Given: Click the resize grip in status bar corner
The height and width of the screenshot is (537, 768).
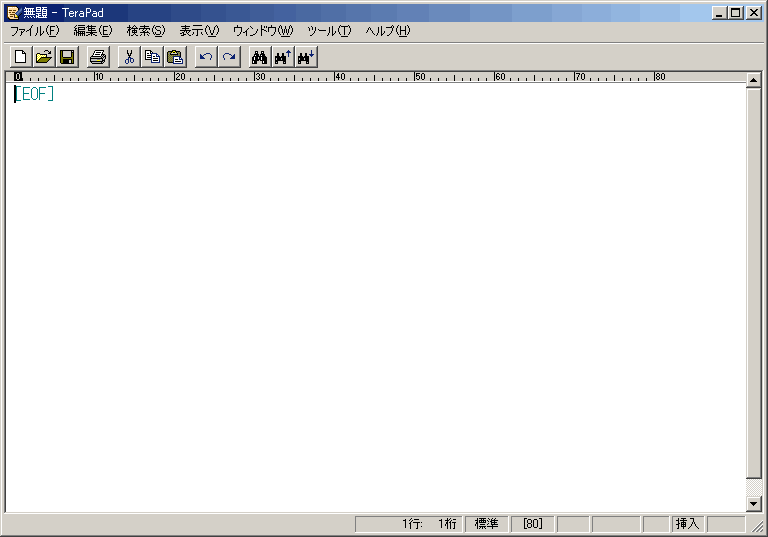Looking at the screenshot, I should point(757,525).
